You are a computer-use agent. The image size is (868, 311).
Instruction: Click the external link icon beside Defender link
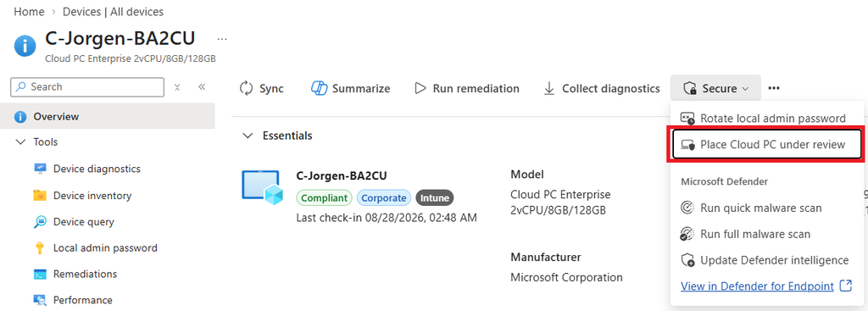[x=845, y=286]
